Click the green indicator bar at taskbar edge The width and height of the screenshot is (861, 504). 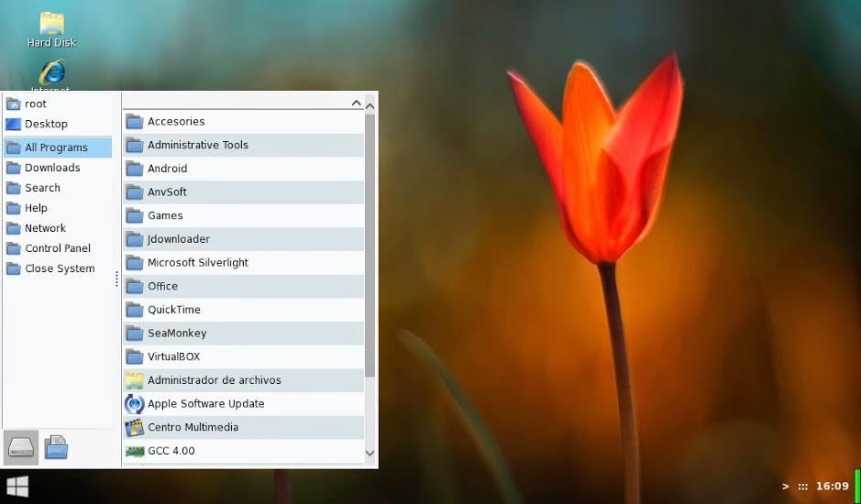(857, 486)
